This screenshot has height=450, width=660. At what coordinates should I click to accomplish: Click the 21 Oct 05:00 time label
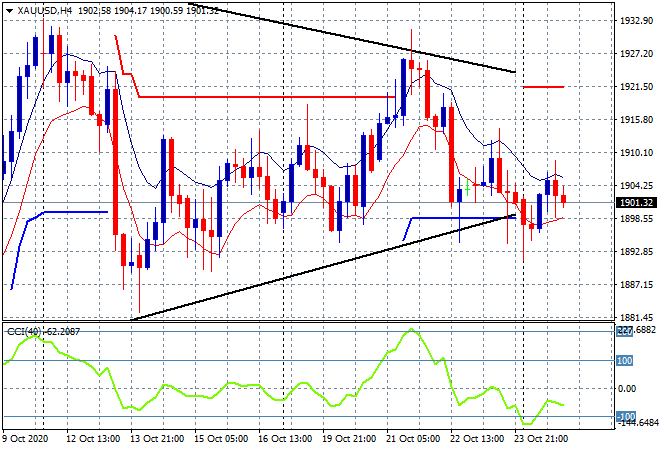413,439
